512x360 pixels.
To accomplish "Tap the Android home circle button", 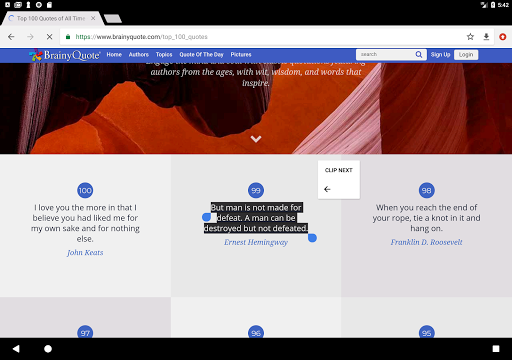I will (48, 349).
